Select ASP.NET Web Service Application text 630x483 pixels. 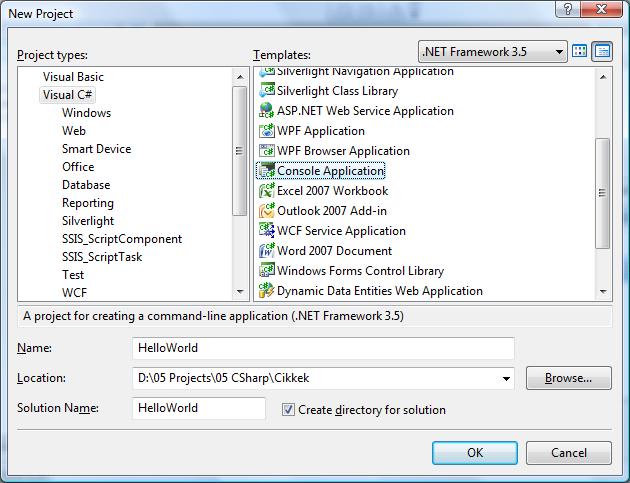[x=365, y=111]
